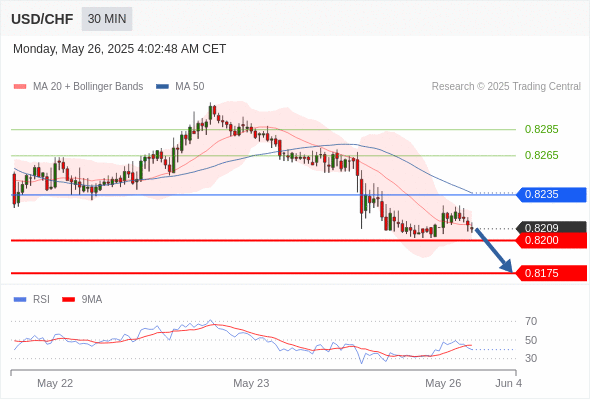Click the pink MA 20 Bollinger legend swatch
590x400 pixels.
coord(20,87)
